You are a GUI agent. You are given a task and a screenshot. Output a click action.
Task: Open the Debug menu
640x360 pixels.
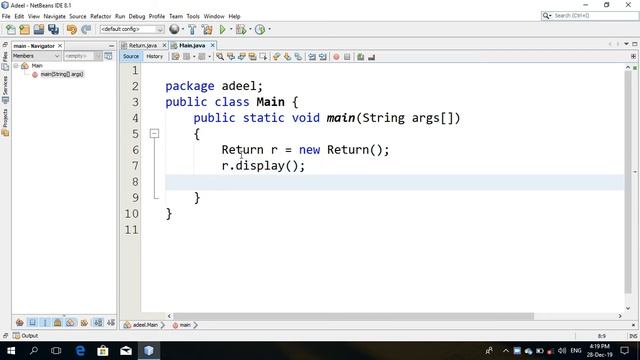tap(137, 16)
